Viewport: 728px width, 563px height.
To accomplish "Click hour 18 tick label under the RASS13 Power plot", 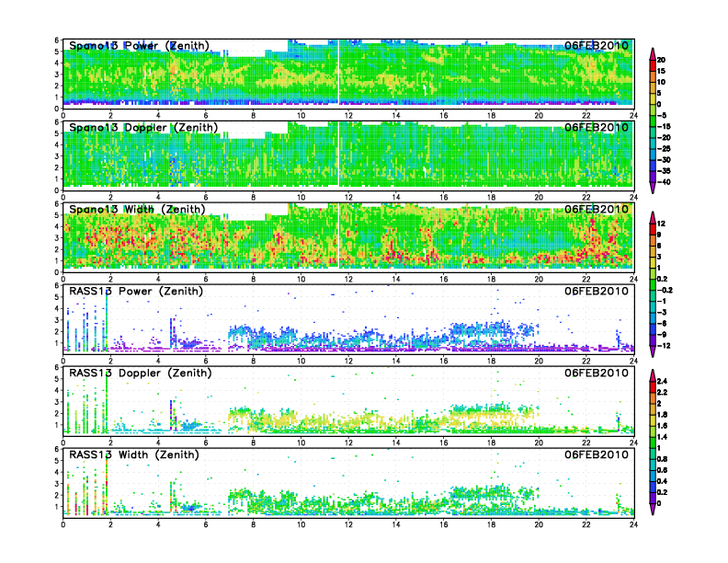I will point(491,361).
